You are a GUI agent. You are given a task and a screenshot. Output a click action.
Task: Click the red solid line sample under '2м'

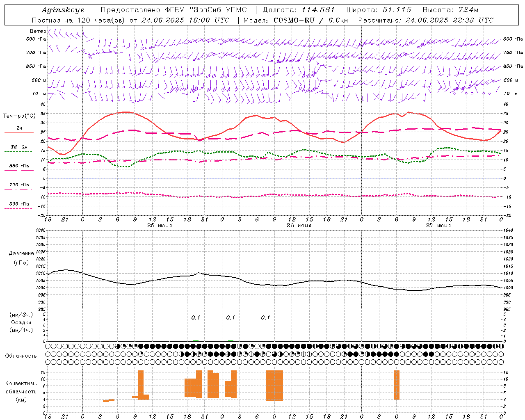tap(19, 133)
